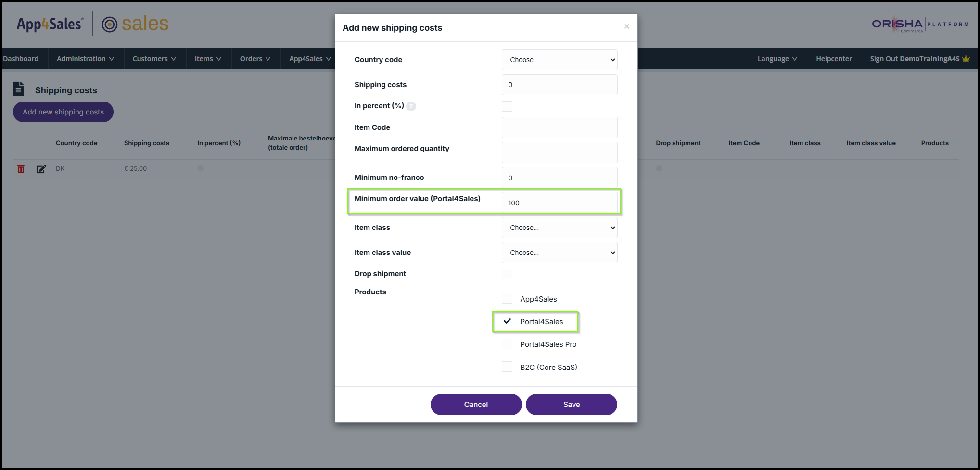Expand the Administration menu
Viewport: 980px width, 470px height.
click(x=86, y=59)
